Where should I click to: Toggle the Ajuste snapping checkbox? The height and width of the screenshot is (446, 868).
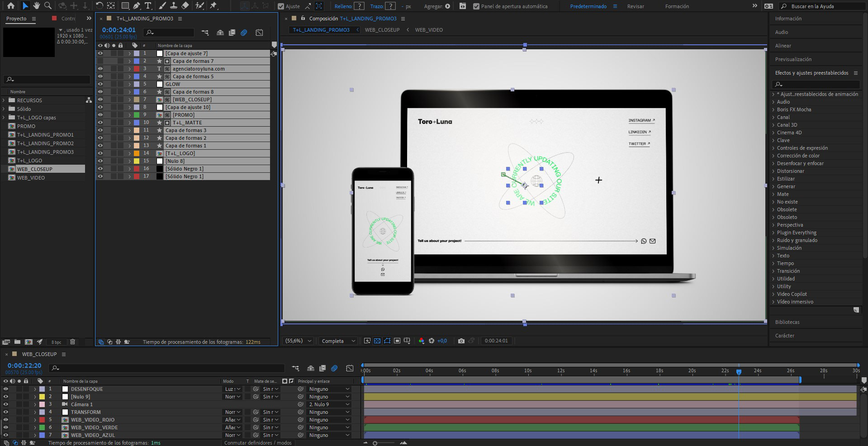pos(281,6)
